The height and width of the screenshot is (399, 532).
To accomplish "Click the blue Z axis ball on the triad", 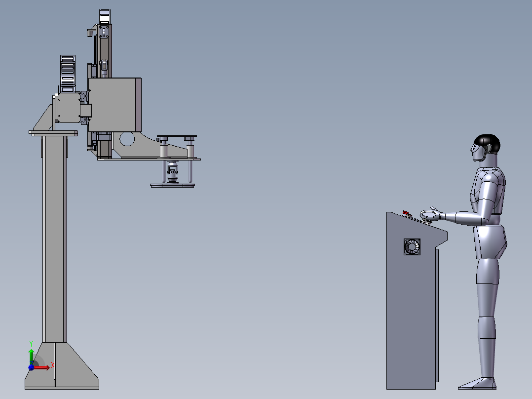I will pos(31,367).
